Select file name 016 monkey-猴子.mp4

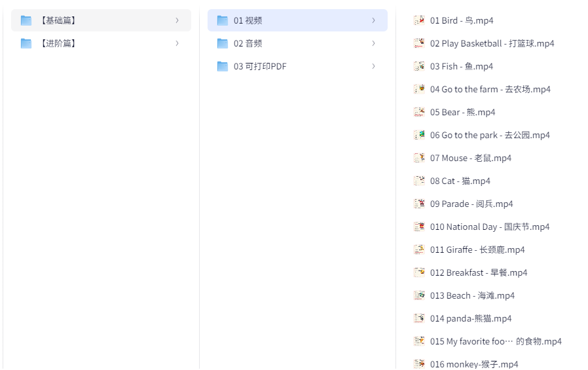coord(474,364)
